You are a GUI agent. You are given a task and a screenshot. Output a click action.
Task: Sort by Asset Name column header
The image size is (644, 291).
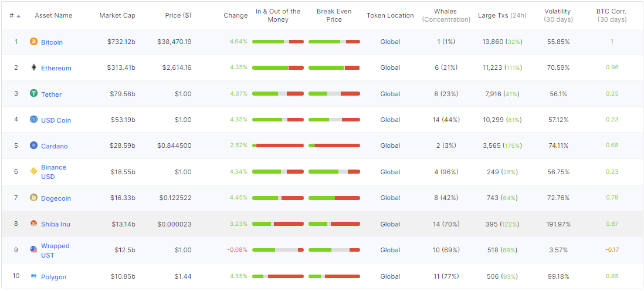click(x=53, y=15)
